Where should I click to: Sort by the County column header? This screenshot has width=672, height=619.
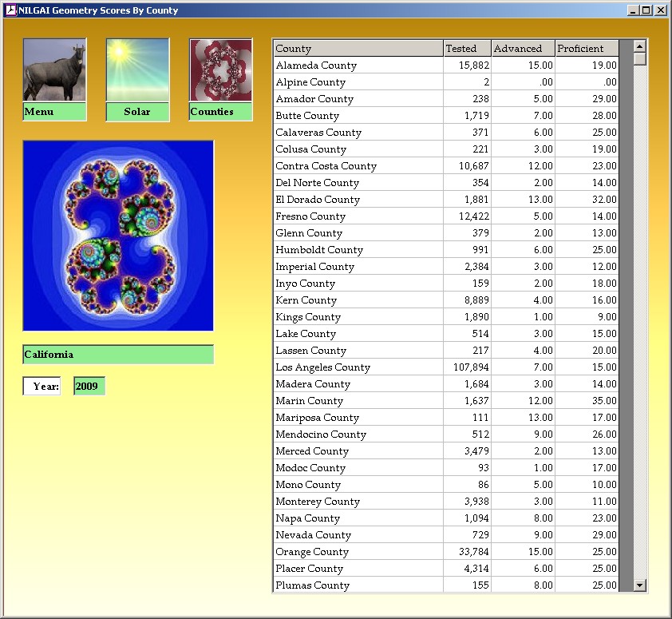358,49
